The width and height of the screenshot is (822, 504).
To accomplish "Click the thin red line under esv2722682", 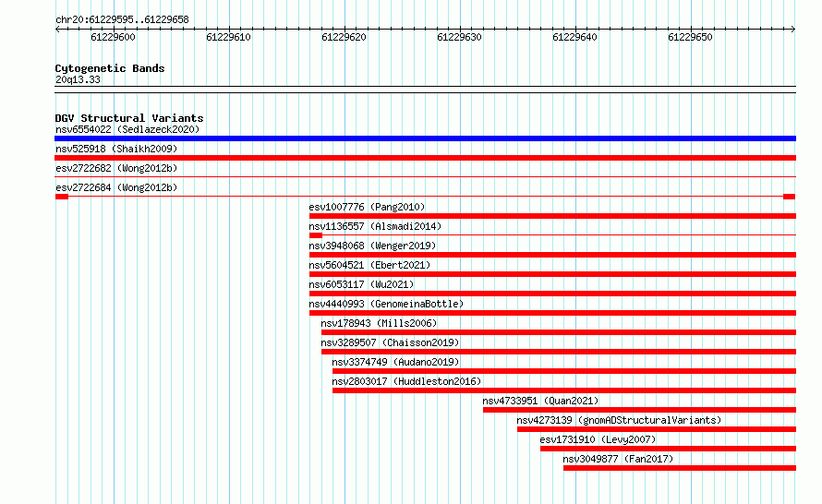I will (x=425, y=177).
